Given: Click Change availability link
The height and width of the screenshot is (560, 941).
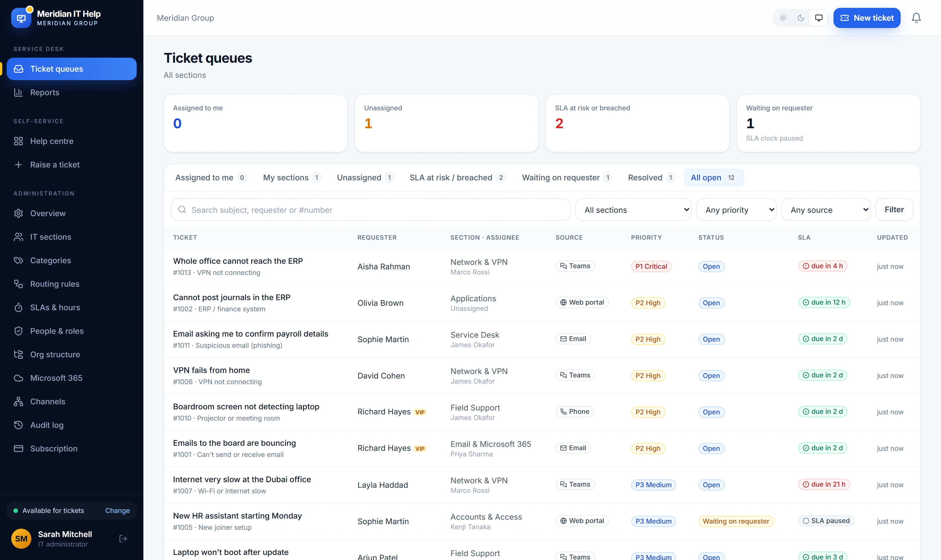Looking at the screenshot, I should 117,510.
